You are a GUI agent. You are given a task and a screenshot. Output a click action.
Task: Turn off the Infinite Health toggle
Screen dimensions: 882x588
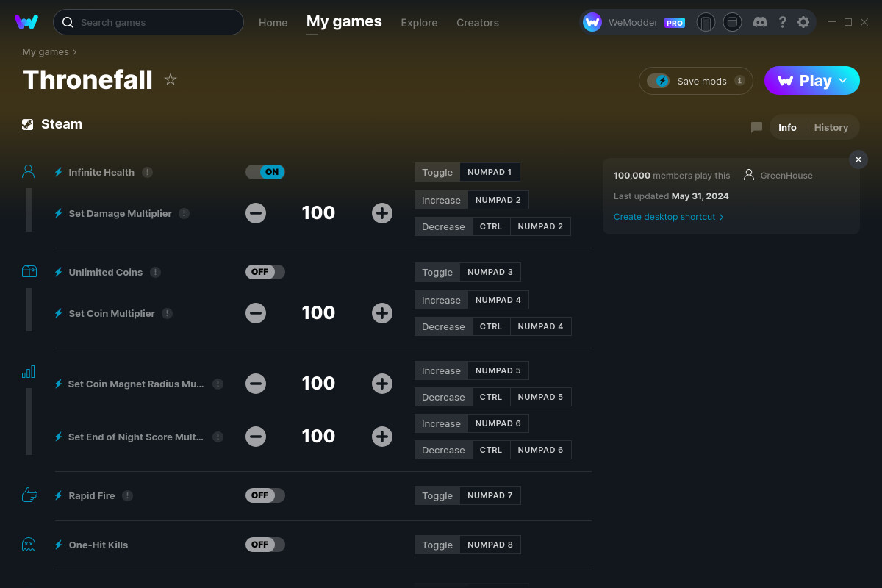[265, 171]
